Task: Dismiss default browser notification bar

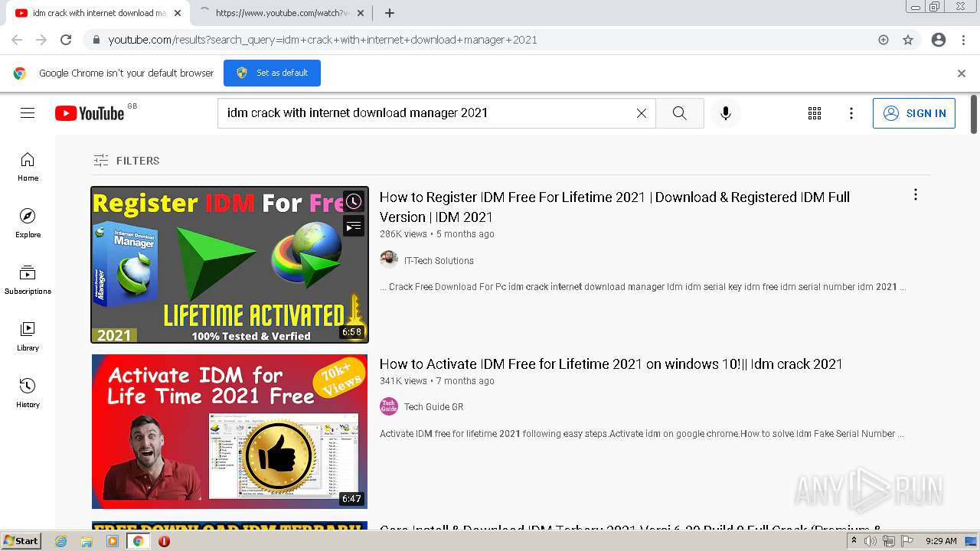Action: coord(962,73)
